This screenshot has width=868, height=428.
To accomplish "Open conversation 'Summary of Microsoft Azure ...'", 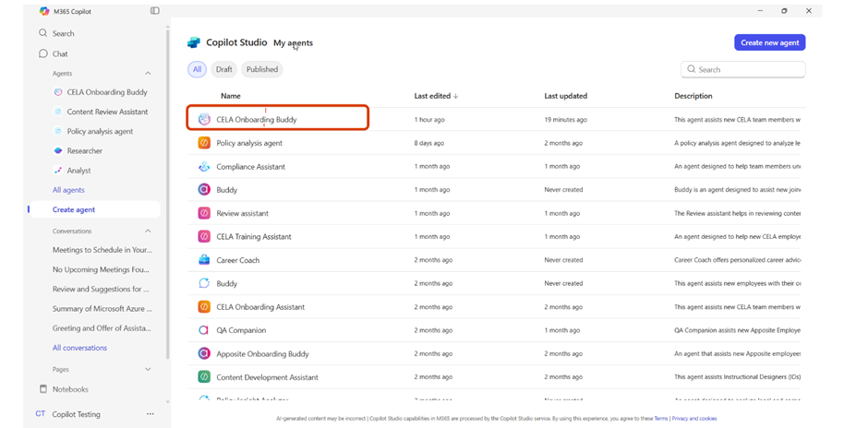I will (x=102, y=309).
